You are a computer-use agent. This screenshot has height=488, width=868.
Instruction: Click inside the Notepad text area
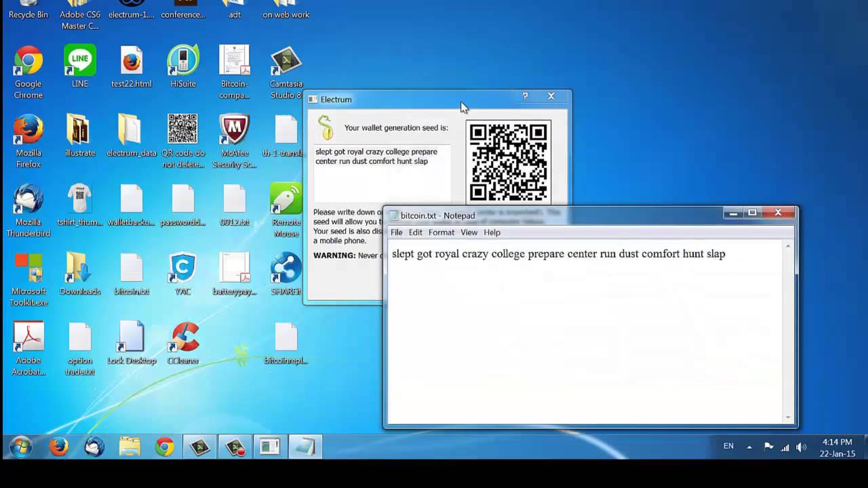(585, 332)
